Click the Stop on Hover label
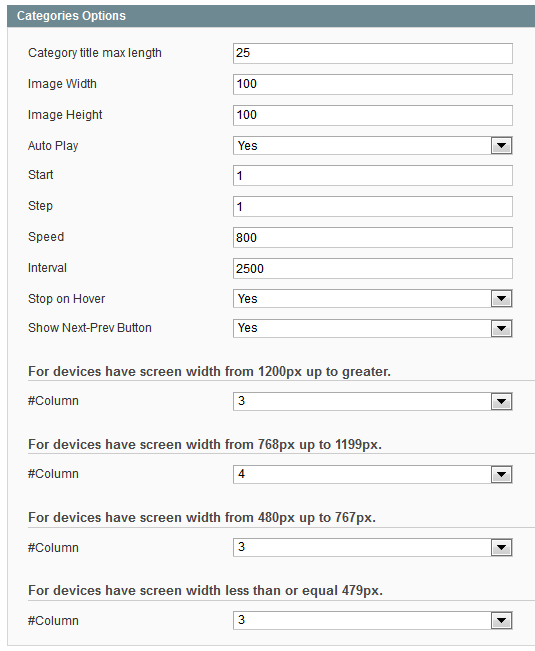This screenshot has height=651, width=535. (x=66, y=299)
